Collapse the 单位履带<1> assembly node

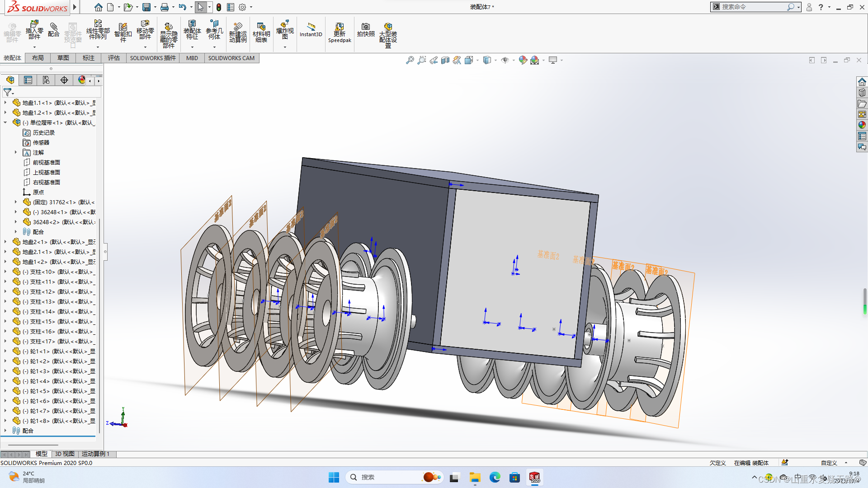point(6,122)
